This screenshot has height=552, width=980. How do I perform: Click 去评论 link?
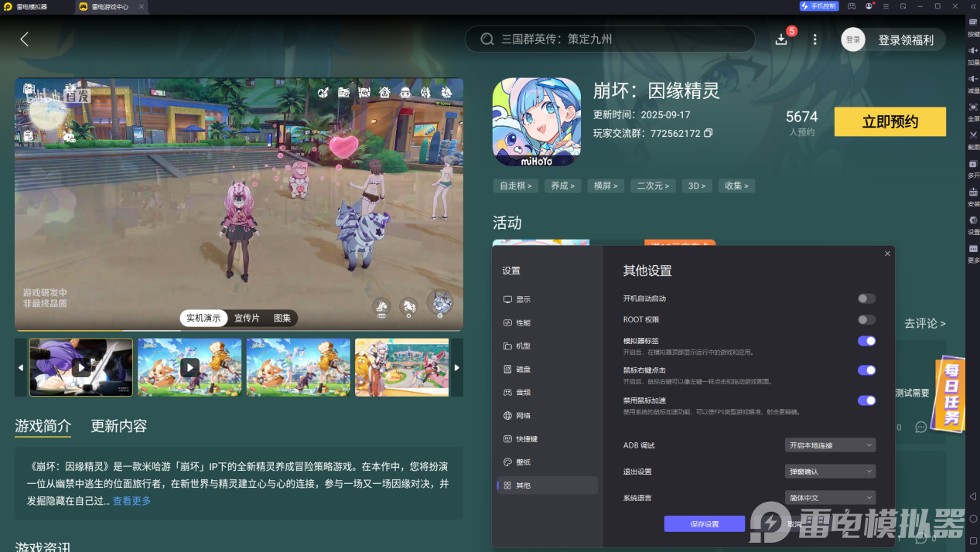pos(924,323)
